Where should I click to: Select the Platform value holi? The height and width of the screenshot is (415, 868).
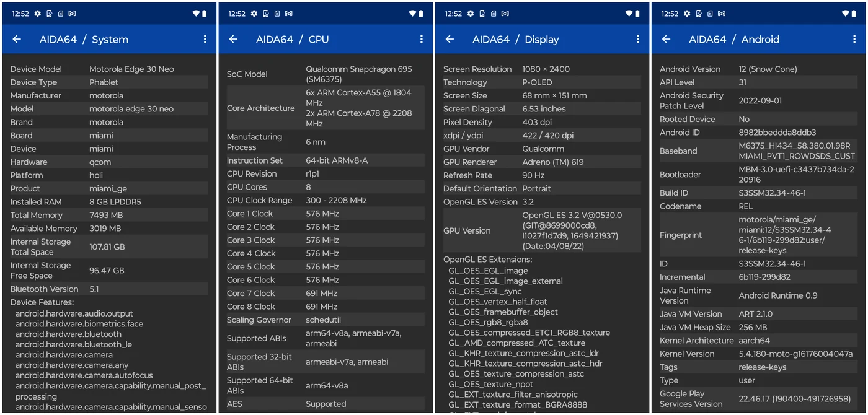pyautogui.click(x=97, y=175)
